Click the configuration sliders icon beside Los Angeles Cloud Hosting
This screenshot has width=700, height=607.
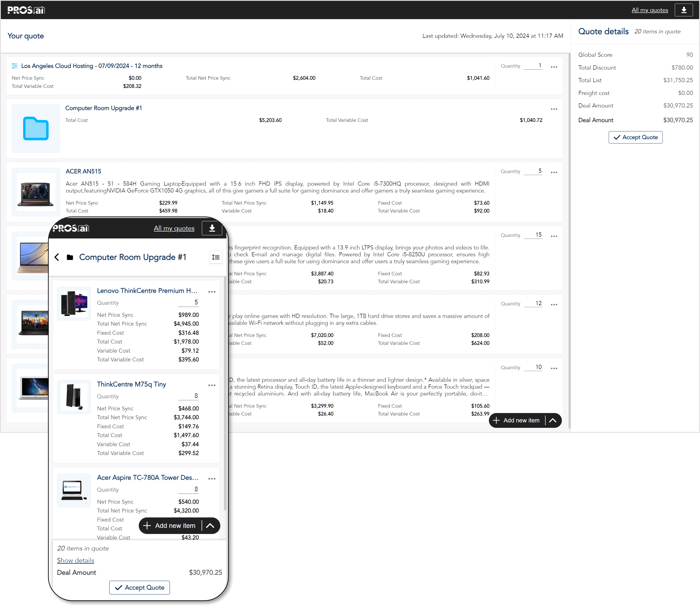(14, 66)
